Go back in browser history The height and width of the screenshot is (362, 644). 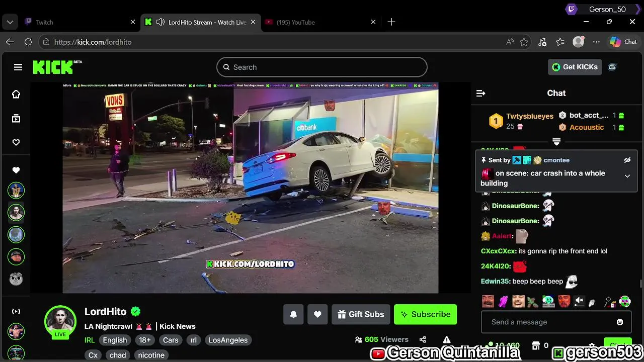pyautogui.click(x=10, y=42)
